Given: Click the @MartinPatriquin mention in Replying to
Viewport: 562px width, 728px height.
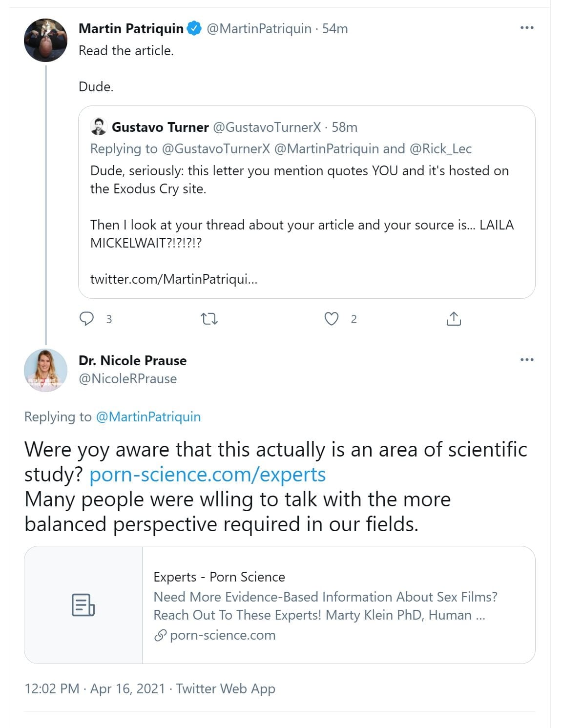Looking at the screenshot, I should [148, 417].
